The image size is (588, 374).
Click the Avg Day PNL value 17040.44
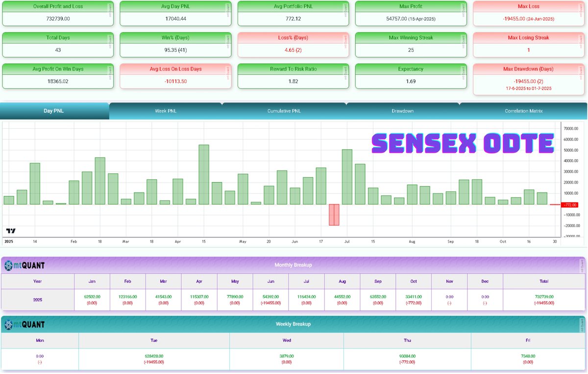tap(175, 19)
